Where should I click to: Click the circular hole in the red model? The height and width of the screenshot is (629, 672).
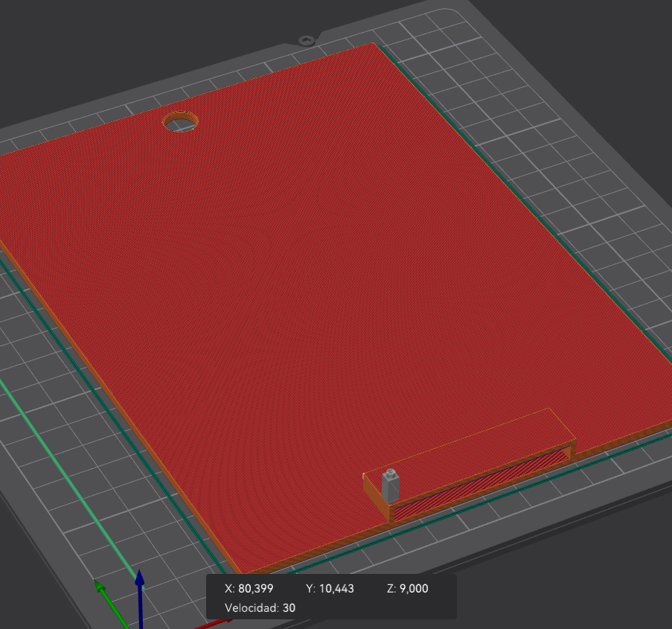tap(180, 122)
